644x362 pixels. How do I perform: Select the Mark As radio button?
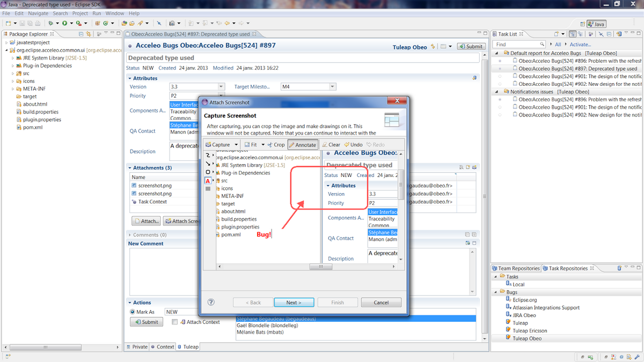click(x=133, y=312)
